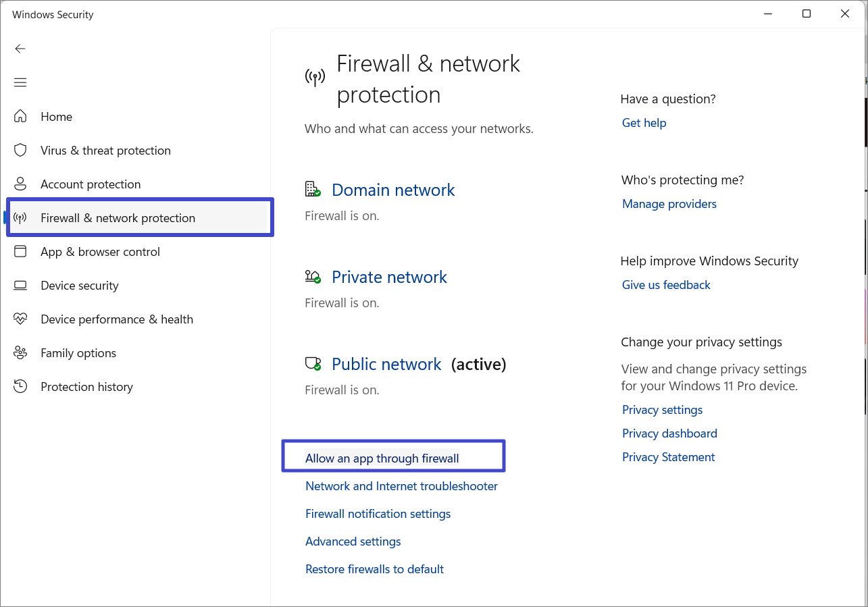This screenshot has height=607, width=868.
Task: Open Private network settings
Action: [x=389, y=277]
